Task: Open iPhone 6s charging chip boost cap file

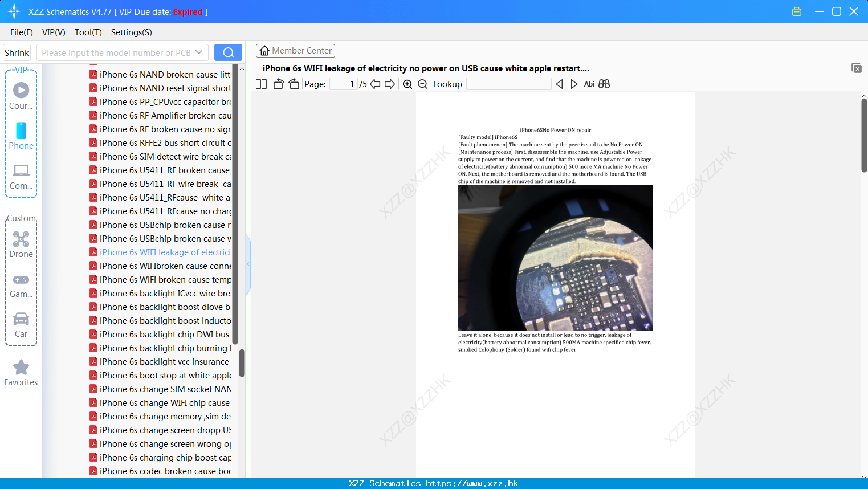Action: (160, 458)
